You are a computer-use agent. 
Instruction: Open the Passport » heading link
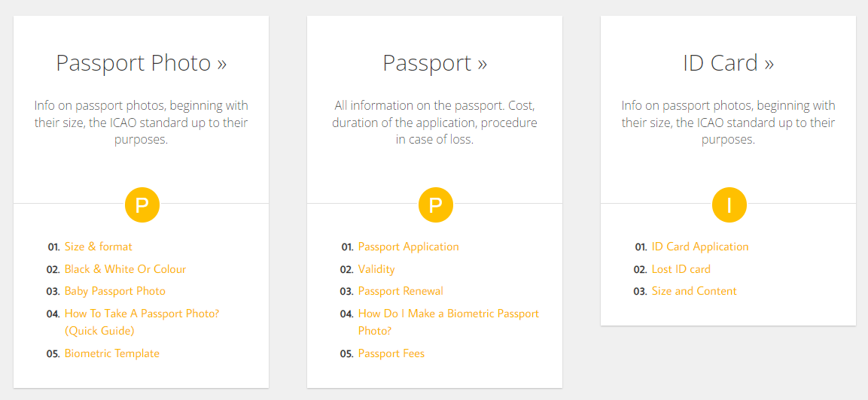tap(435, 62)
